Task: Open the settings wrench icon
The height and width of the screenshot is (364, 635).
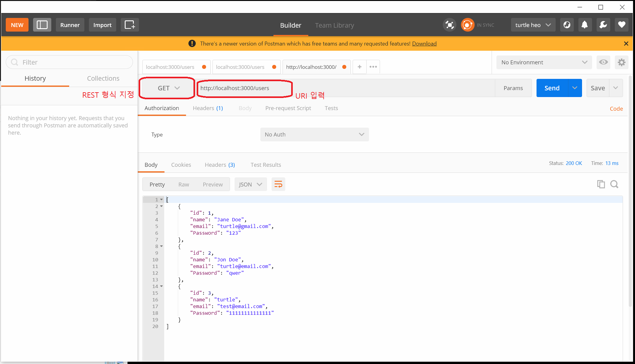Action: pyautogui.click(x=603, y=25)
